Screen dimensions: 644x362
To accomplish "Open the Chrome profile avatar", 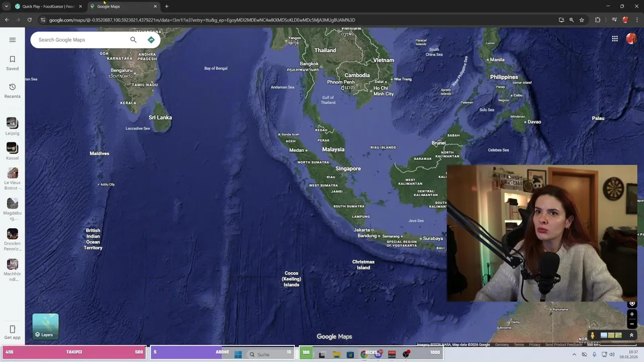I will point(625,20).
